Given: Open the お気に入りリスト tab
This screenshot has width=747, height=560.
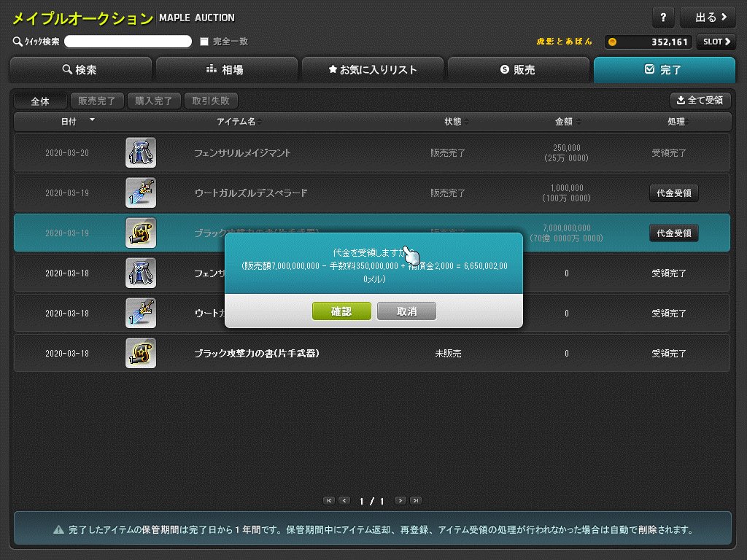Looking at the screenshot, I should click(373, 69).
